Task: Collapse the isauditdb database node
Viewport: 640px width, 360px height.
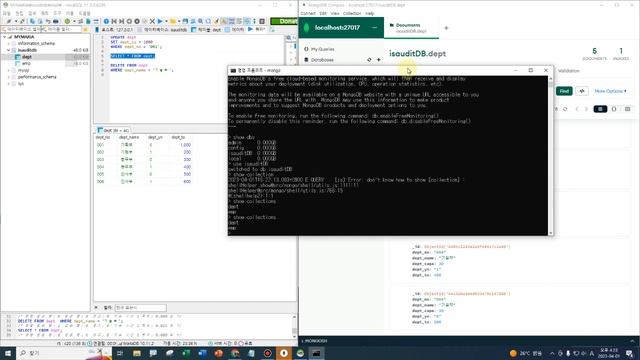Action: pos(9,50)
